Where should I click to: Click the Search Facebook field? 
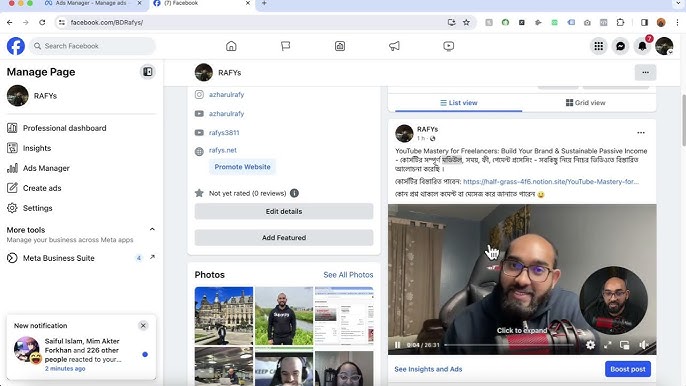click(92, 46)
